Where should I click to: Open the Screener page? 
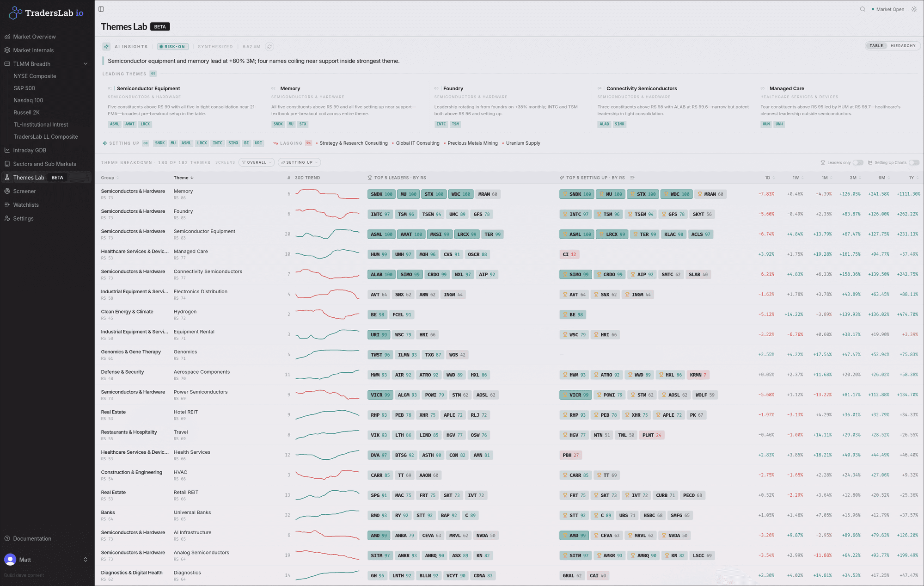pos(24,191)
